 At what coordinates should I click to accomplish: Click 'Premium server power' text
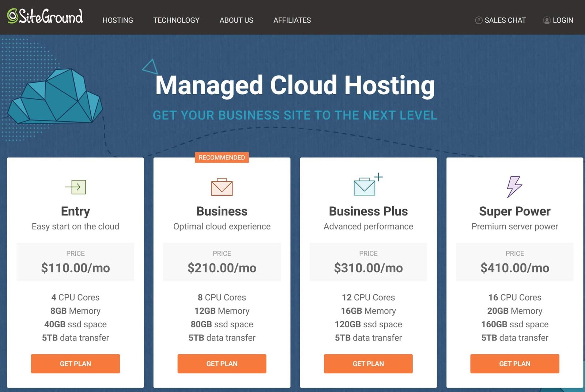(515, 227)
